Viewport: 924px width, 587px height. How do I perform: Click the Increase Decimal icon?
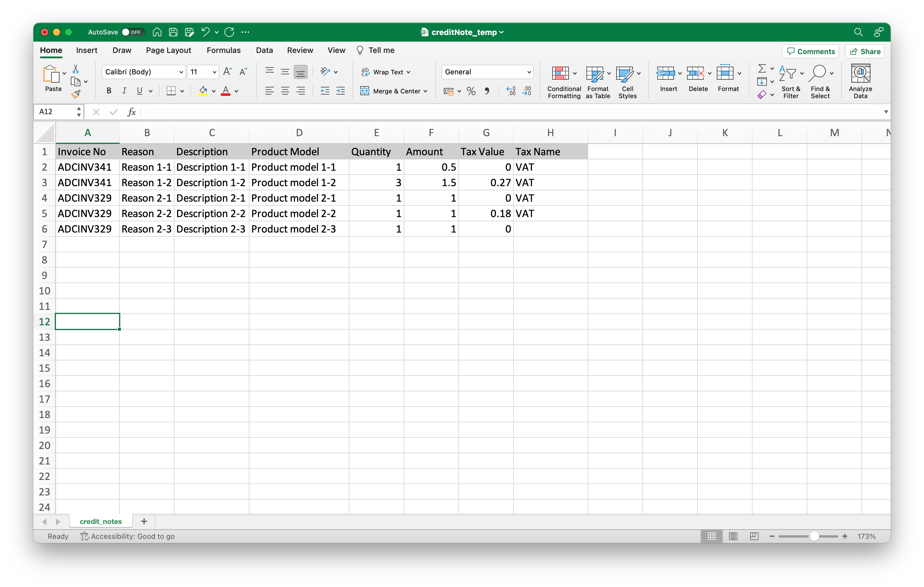510,91
